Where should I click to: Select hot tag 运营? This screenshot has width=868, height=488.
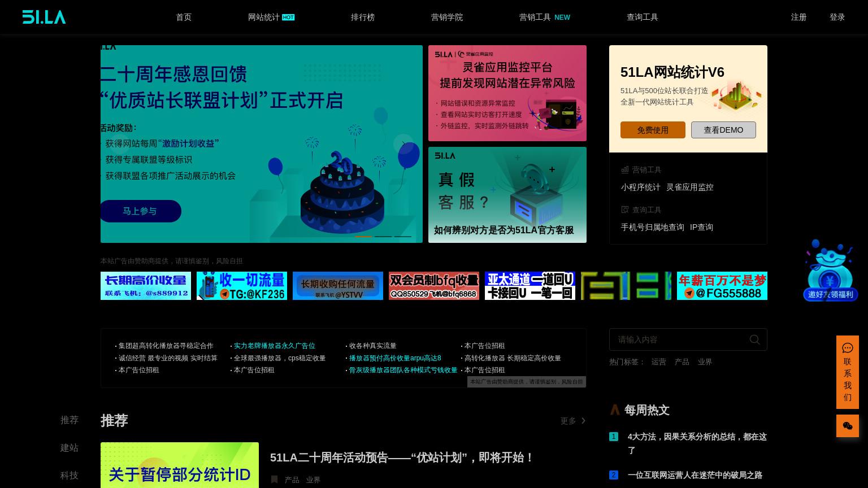[659, 361]
